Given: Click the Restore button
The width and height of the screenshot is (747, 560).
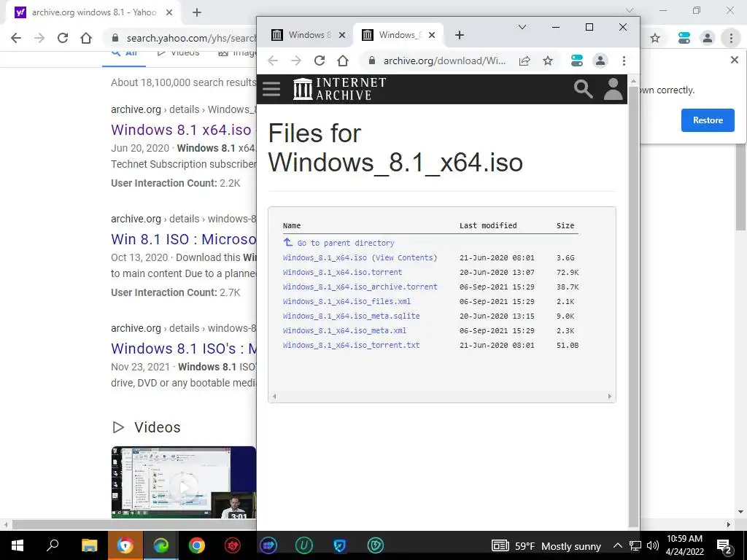Looking at the screenshot, I should [x=708, y=120].
